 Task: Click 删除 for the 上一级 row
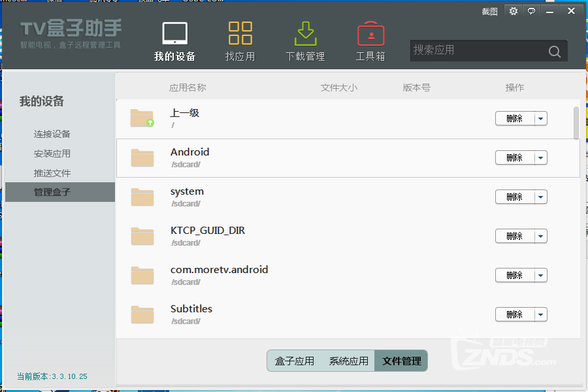pyautogui.click(x=515, y=118)
